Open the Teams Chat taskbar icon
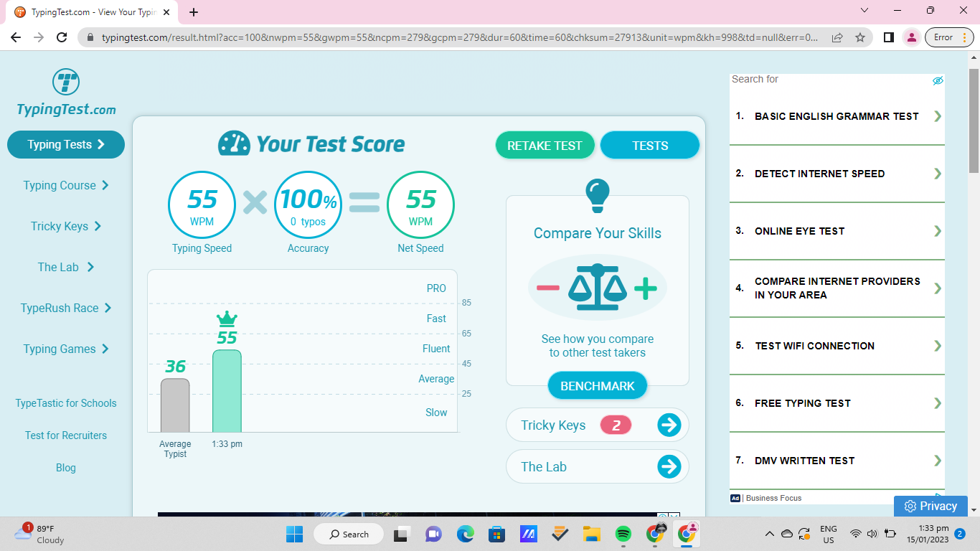This screenshot has width=980, height=551. click(433, 534)
